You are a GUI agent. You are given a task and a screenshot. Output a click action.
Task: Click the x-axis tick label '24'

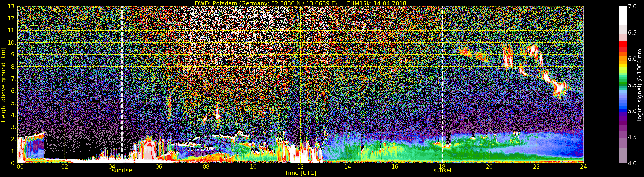pyautogui.click(x=583, y=166)
